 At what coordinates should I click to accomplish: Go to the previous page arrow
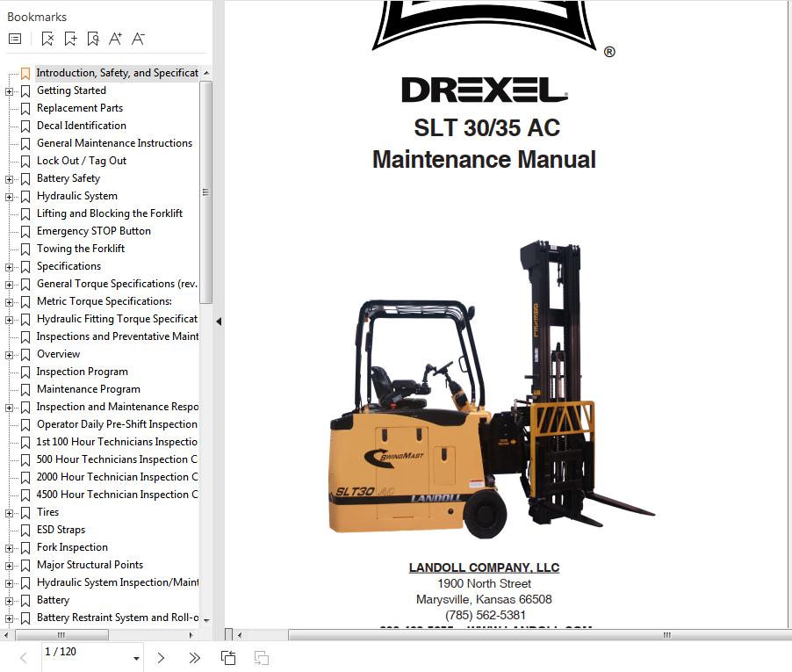coord(23,658)
